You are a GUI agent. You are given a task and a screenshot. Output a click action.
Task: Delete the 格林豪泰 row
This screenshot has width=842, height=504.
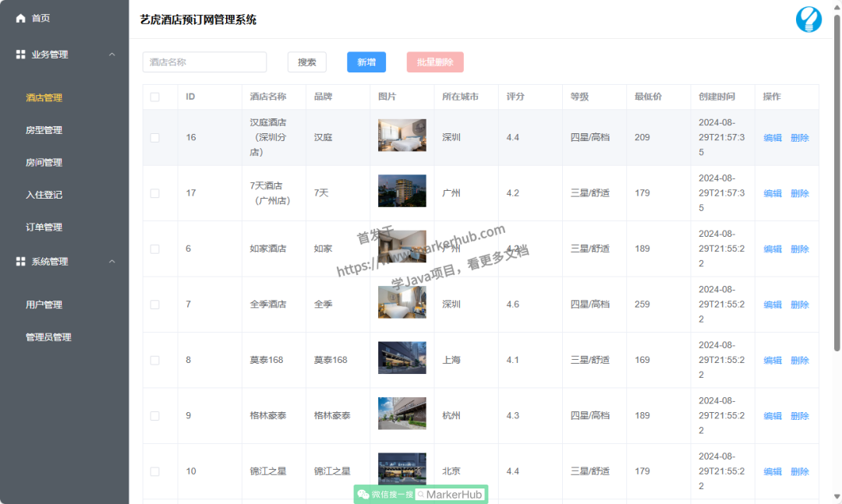click(x=800, y=416)
